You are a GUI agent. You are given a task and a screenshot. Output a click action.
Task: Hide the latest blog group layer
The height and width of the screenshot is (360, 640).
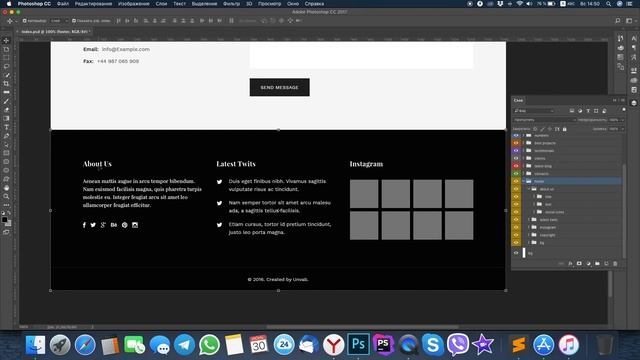(x=516, y=166)
